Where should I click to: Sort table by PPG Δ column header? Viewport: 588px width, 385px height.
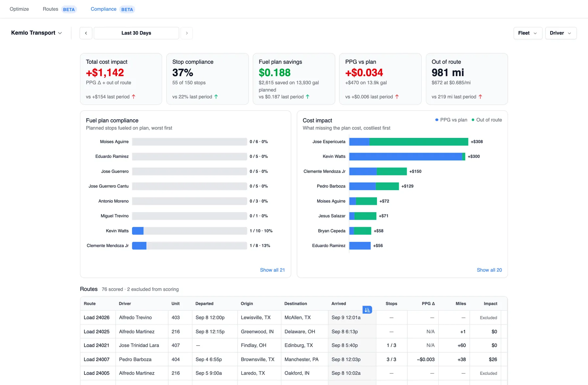[428, 304]
